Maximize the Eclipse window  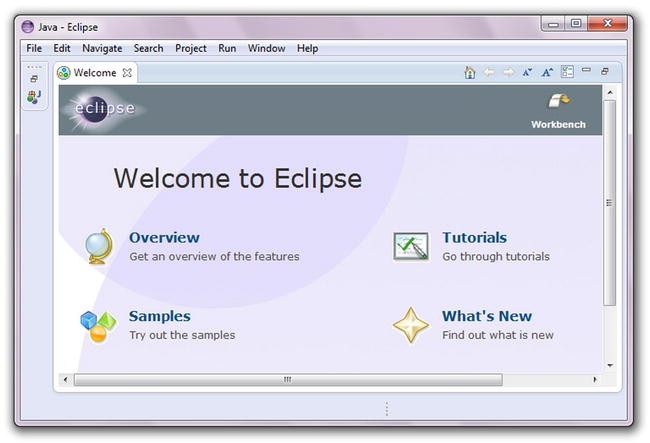coord(576,23)
